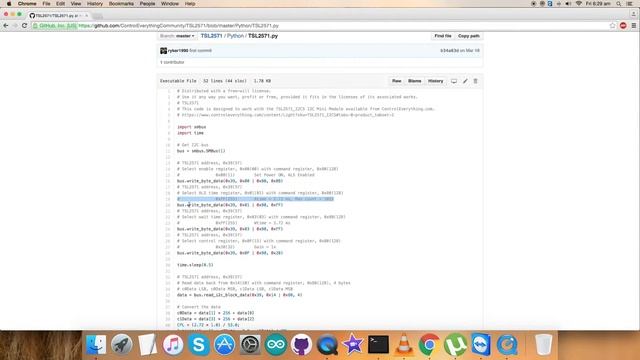Launch the Arduino IDE from the dock

(276, 344)
